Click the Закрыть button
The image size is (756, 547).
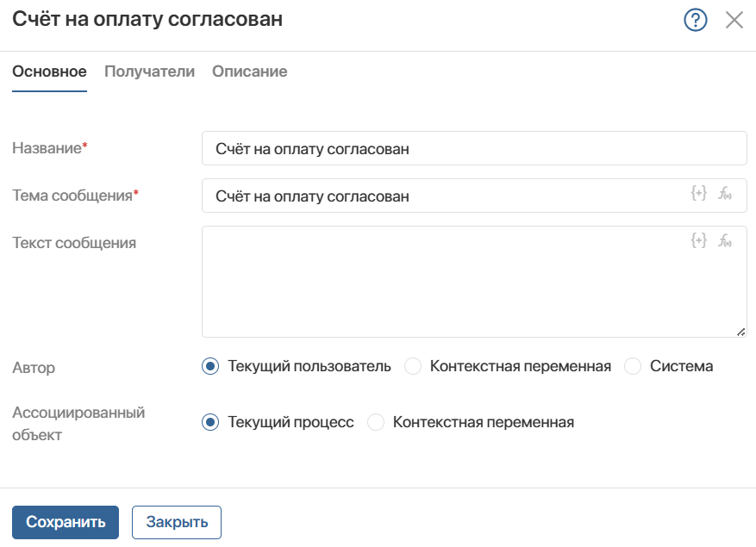(177, 522)
